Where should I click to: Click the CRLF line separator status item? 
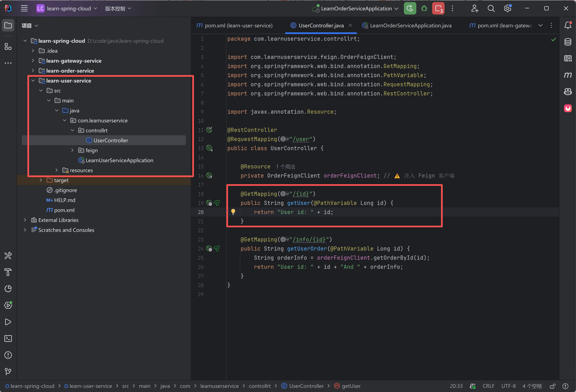click(489, 386)
